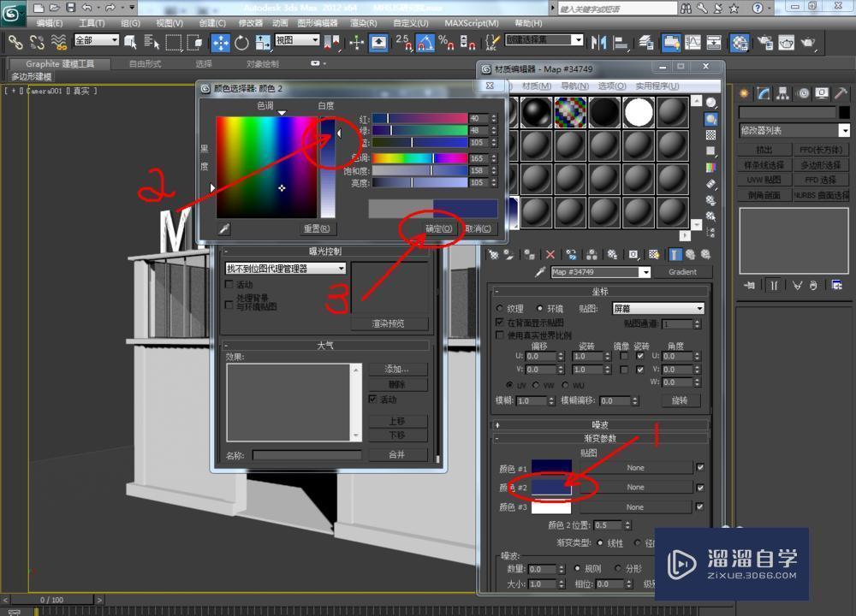
Task: Open the 贴图 dropdown showing 屏幕
Action: 657,308
